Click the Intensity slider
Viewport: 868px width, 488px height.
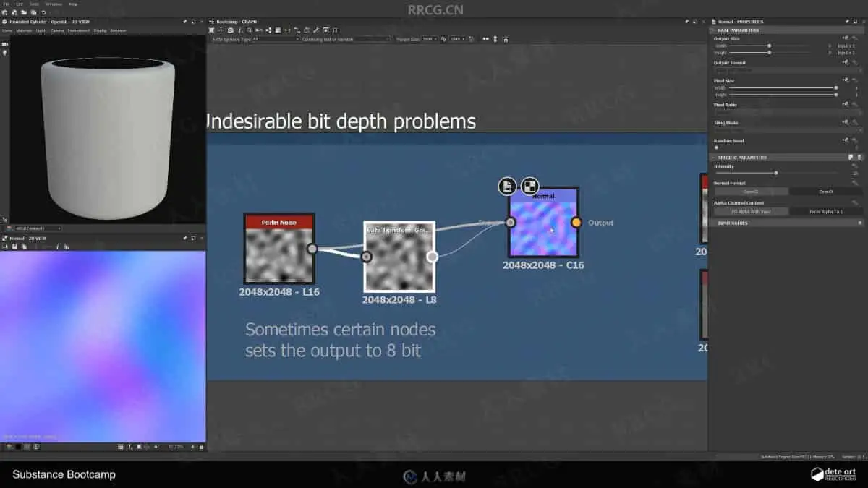(x=775, y=173)
